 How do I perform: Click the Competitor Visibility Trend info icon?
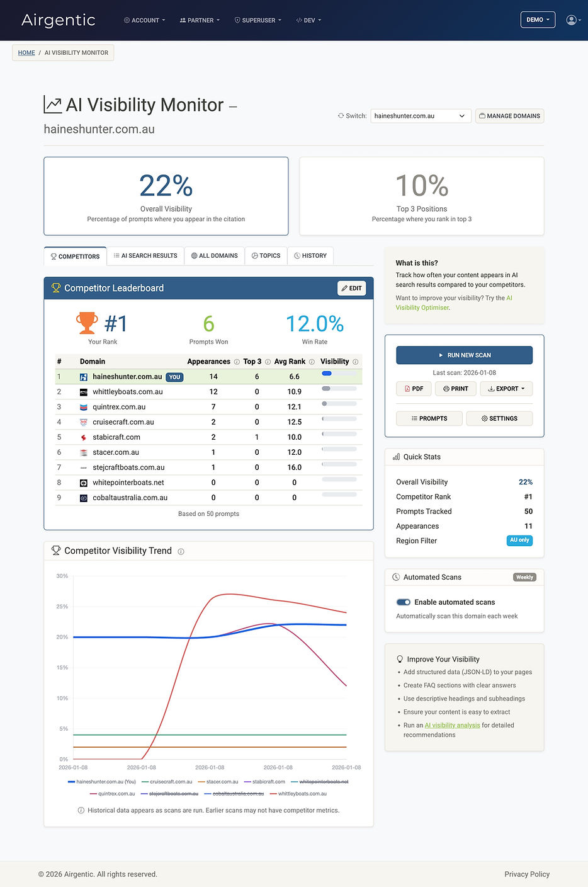coord(181,552)
